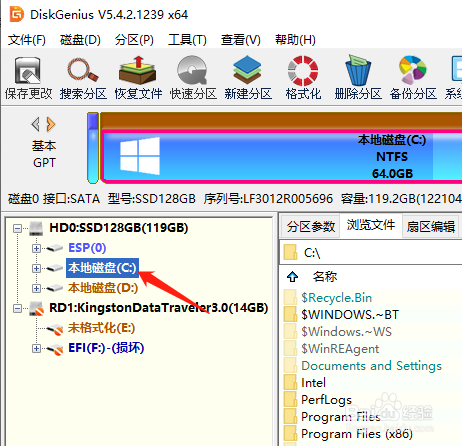Click the 删除分区 delete partition icon
Viewport: 462px width, 446px height.
(358, 70)
